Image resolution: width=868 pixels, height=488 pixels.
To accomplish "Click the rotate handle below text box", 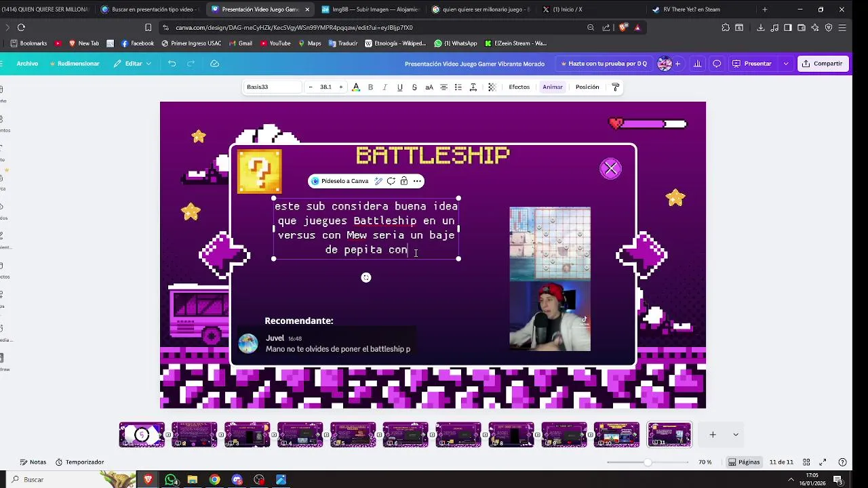I will click(x=366, y=277).
